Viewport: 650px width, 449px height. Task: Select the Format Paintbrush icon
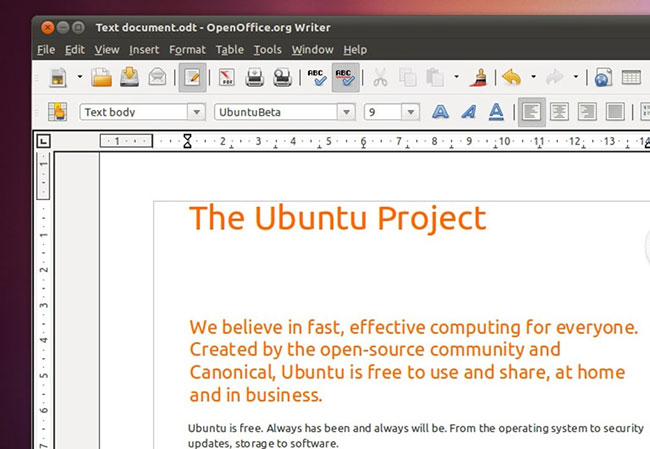click(479, 78)
